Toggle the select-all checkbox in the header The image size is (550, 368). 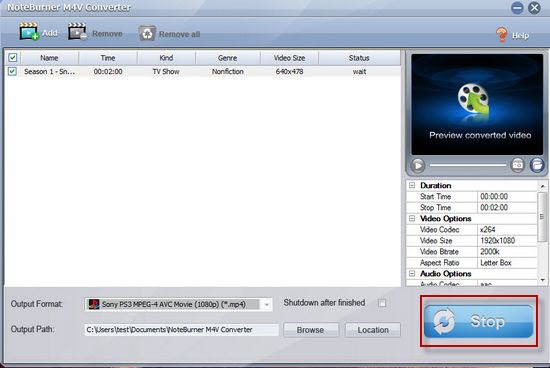[x=13, y=58]
